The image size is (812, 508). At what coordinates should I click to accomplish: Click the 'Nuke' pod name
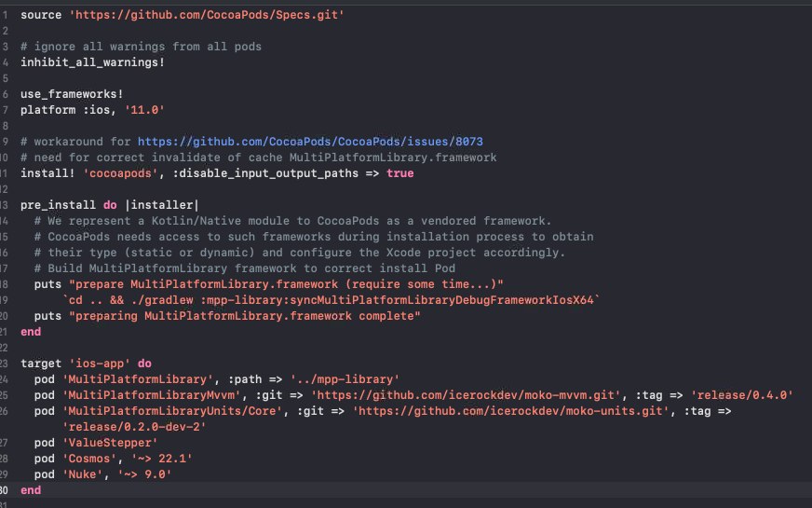click(82, 474)
